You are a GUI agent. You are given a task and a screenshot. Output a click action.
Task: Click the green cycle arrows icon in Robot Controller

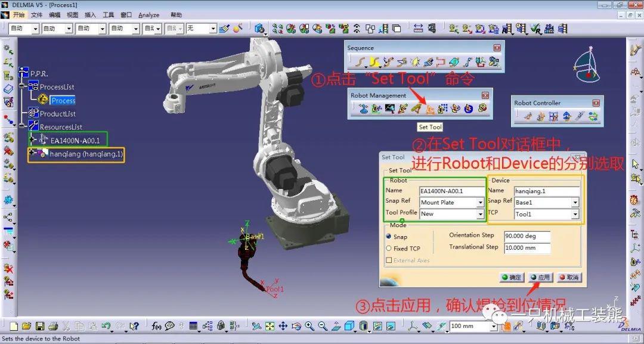[592, 117]
